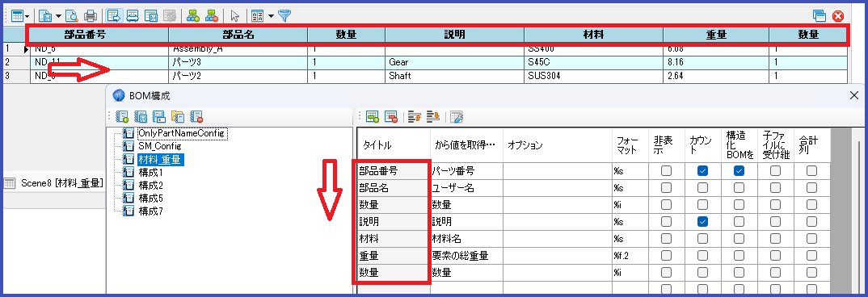The width and height of the screenshot is (868, 297).
Task: Click the %f.2 format cell
Action: [630, 256]
